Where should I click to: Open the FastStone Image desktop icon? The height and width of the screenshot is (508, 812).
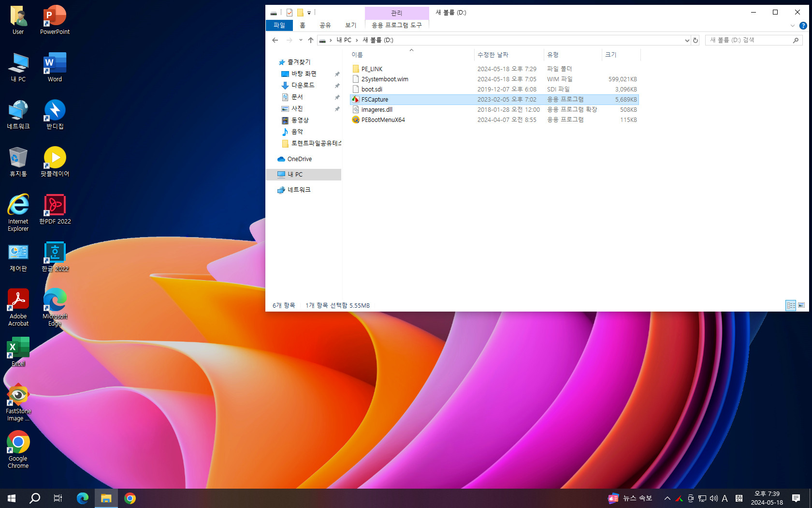click(x=18, y=403)
